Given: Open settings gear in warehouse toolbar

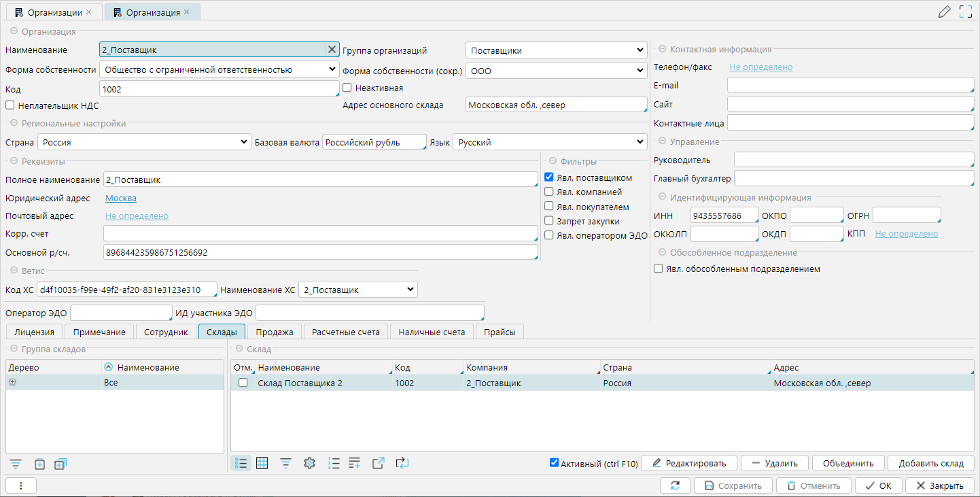Looking at the screenshot, I should [310, 463].
